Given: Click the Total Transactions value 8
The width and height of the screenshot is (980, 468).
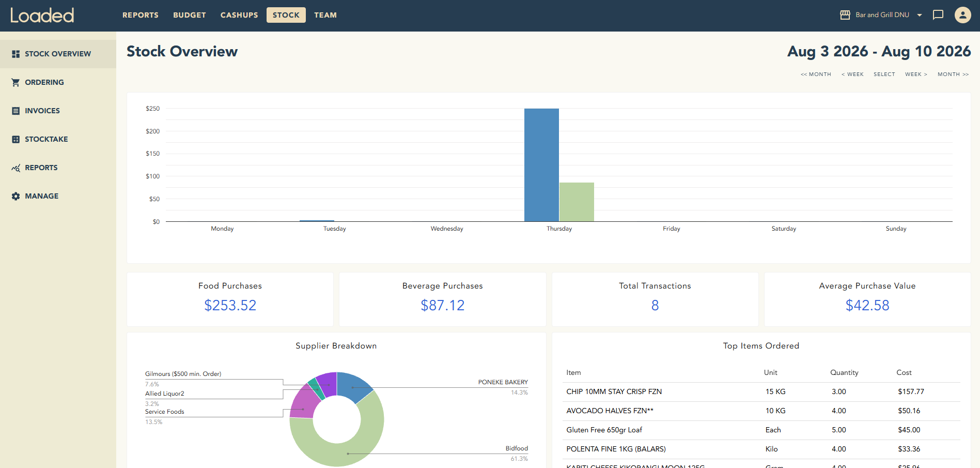Looking at the screenshot, I should [x=655, y=306].
